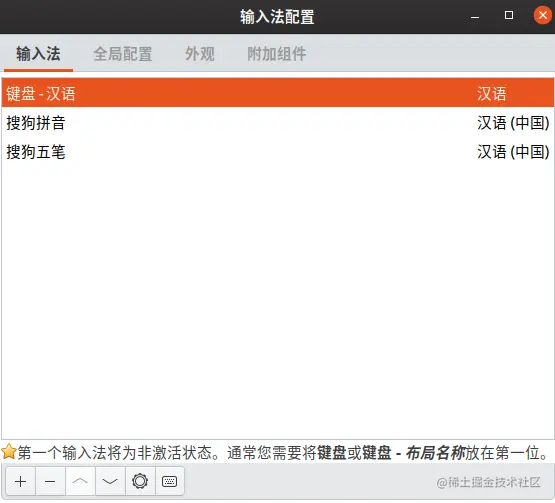Click 汉语 language label in highlighted row
This screenshot has height=503, width=555.
(x=491, y=94)
